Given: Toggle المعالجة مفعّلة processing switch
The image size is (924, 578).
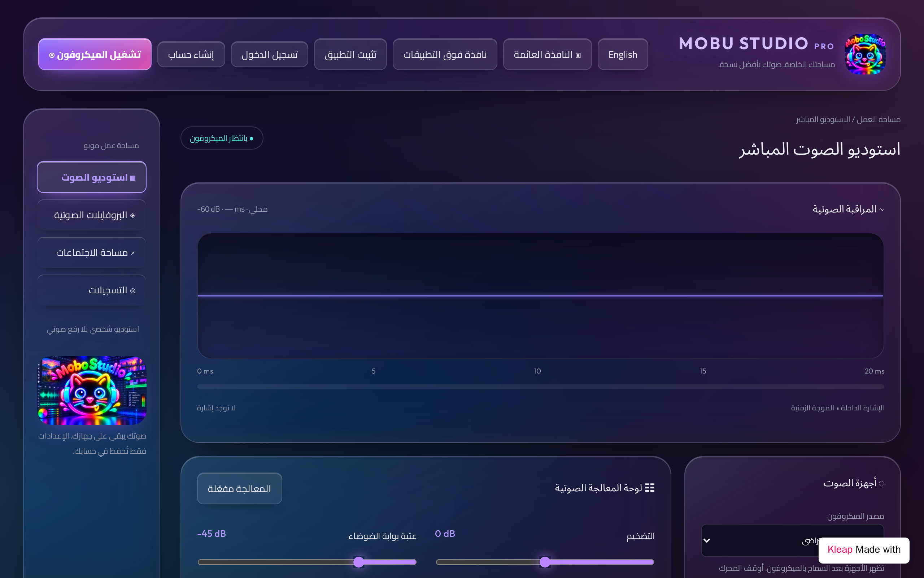Looking at the screenshot, I should click(239, 488).
